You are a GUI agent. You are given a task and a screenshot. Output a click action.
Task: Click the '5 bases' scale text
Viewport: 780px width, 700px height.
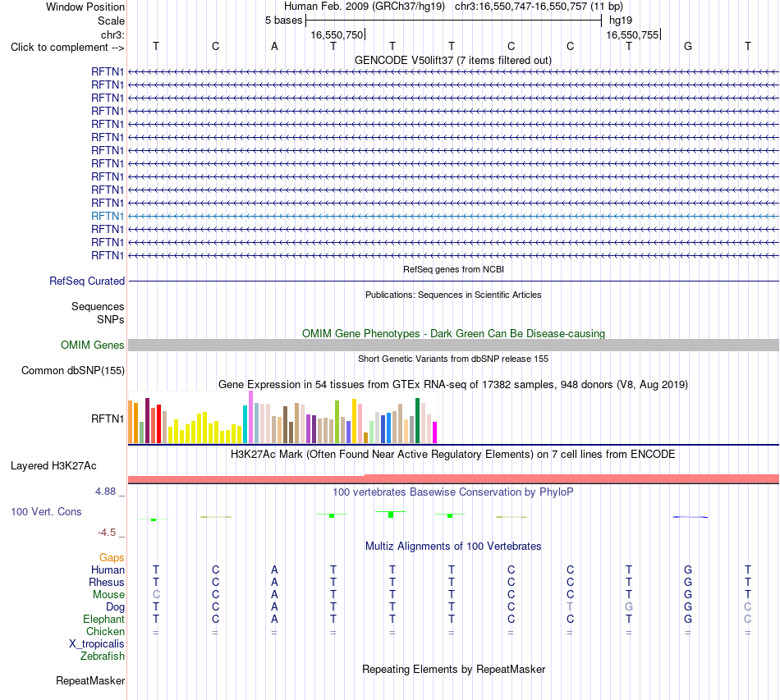point(283,21)
